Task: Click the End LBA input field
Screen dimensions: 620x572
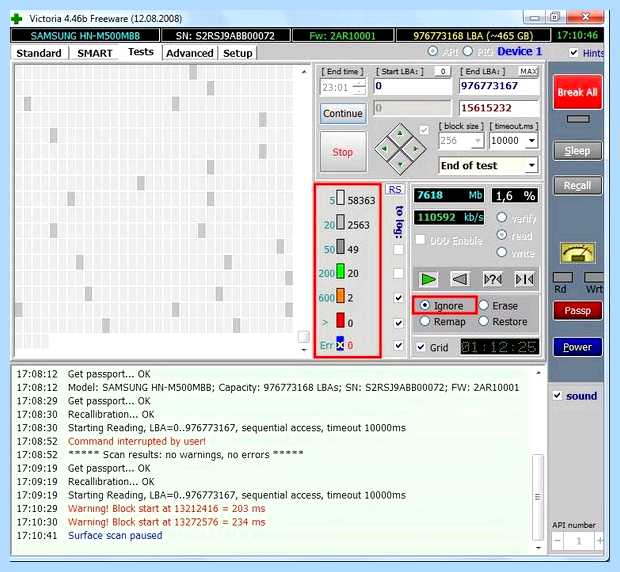Action: [x=499, y=86]
